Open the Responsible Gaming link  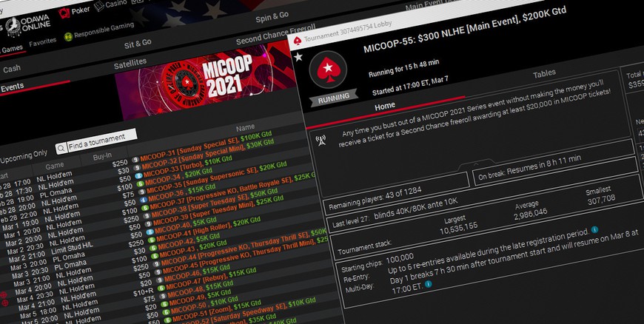point(104,30)
